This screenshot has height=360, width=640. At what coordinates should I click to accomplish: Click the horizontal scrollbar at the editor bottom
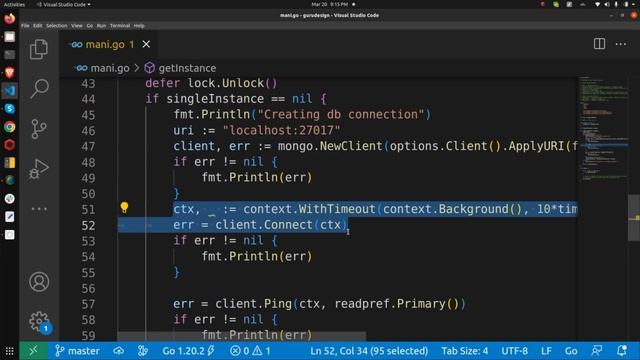tap(242, 336)
